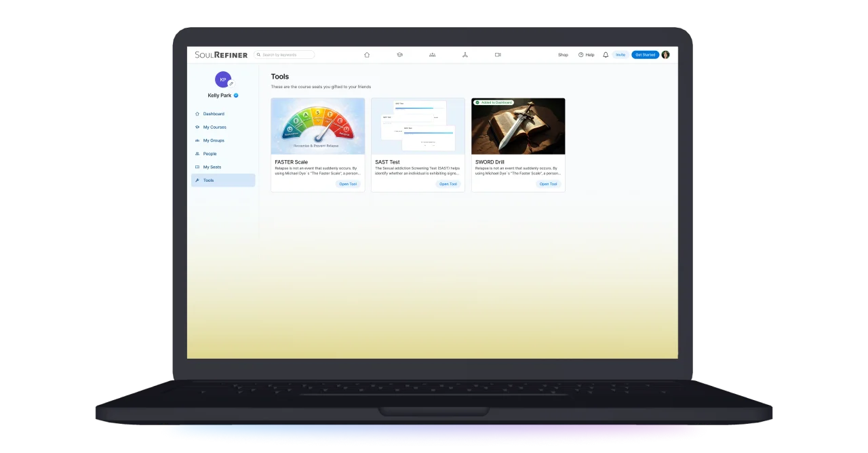Click the network hierarchy icon in top navigation
Viewport: 868px width, 453px height.
465,55
